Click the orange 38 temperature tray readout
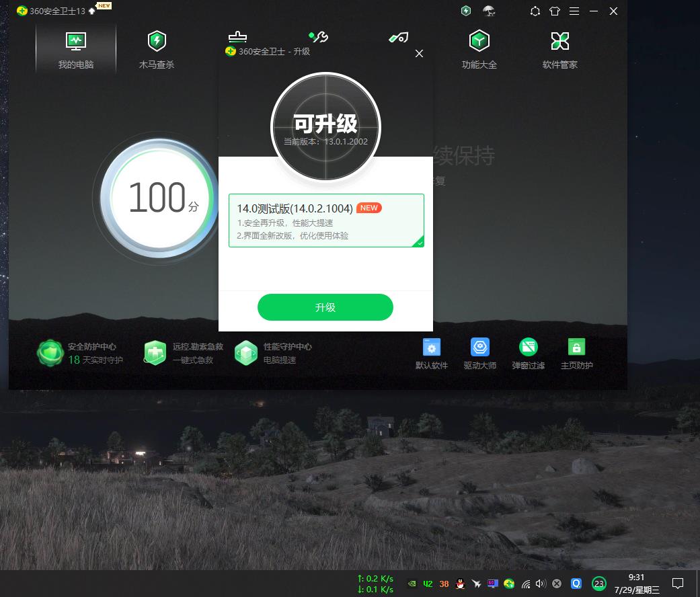700x597 pixels. tap(444, 584)
